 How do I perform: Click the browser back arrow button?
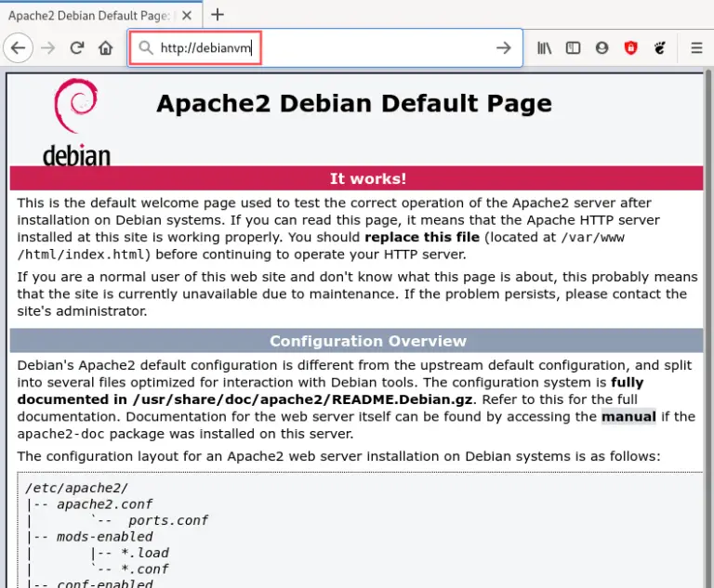(19, 48)
